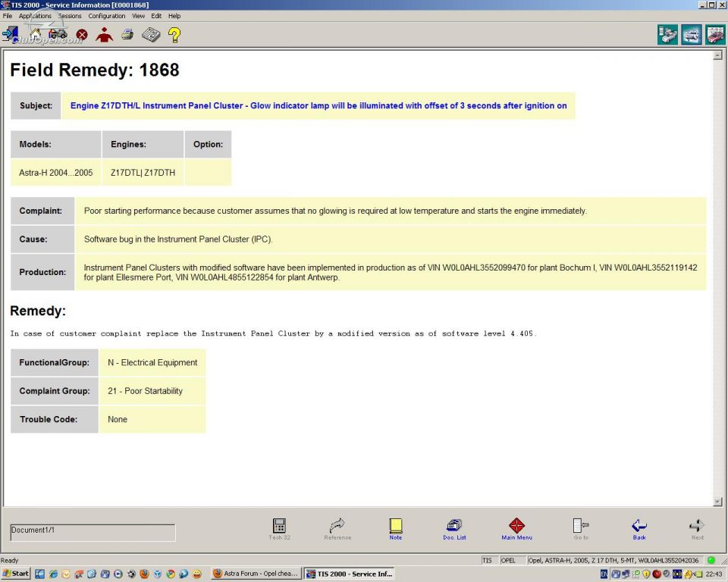
Task: Click TIS 2000 Service Info taskbar button
Action: click(350, 574)
